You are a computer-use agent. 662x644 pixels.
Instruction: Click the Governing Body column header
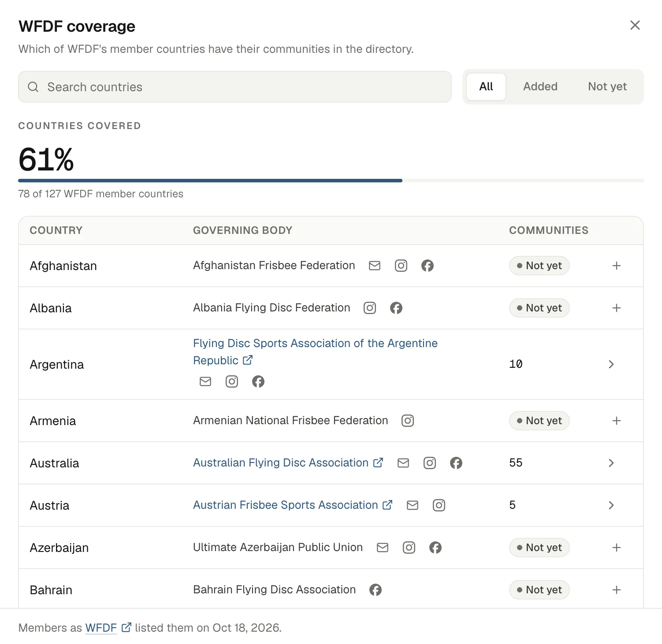pos(242,230)
